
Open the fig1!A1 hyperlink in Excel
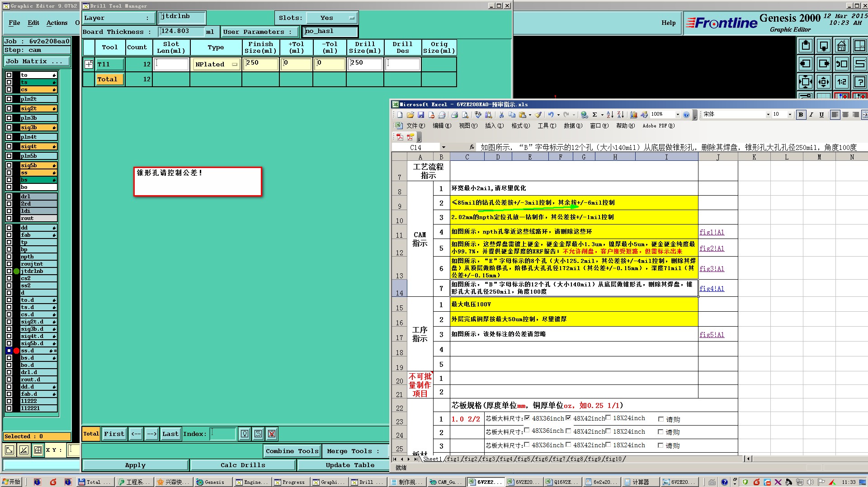point(712,232)
